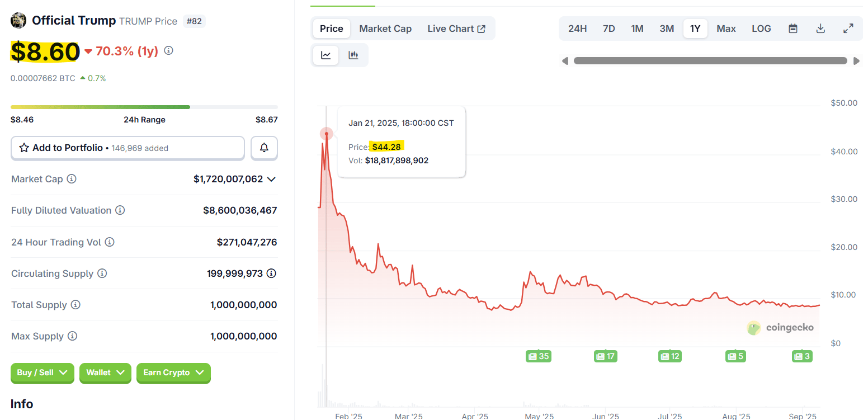Screen dimensions: 868x420
Task: Click the $44.28 price in tooltip
Action: pos(386,147)
